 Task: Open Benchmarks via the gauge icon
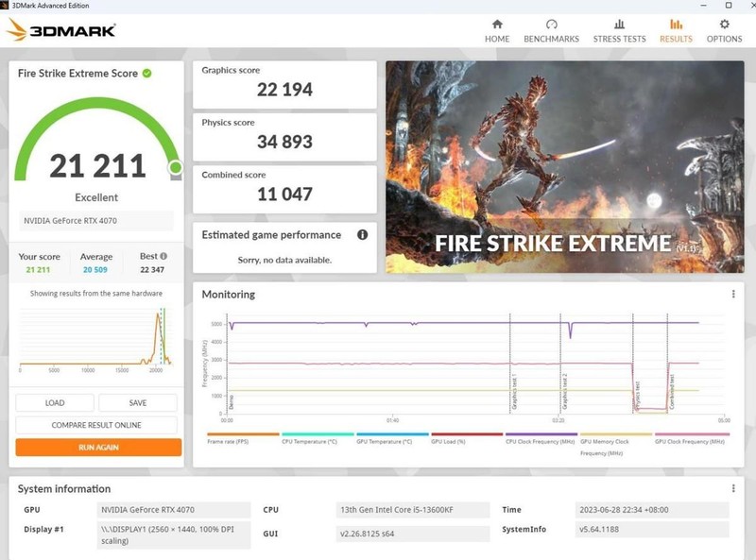[x=551, y=31]
